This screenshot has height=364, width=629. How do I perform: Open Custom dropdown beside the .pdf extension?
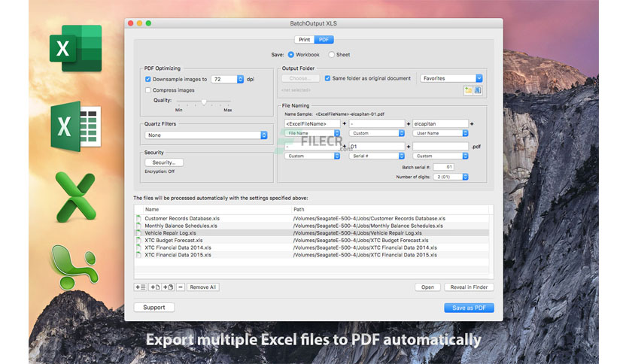pos(440,156)
